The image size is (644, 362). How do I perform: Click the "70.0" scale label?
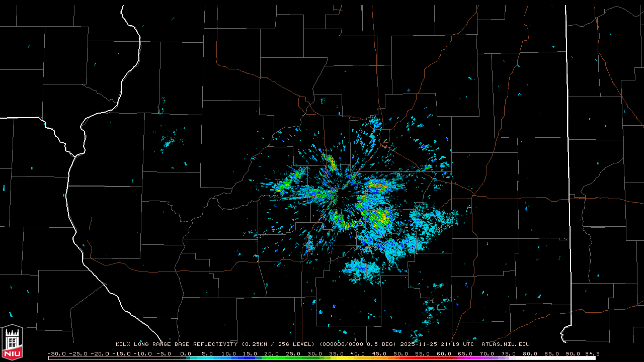tap(487, 353)
